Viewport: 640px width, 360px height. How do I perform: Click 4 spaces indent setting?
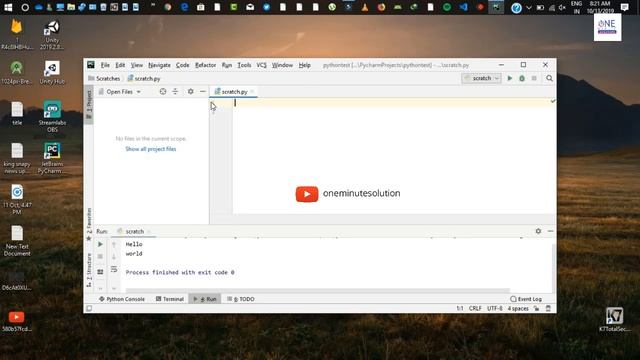point(518,309)
